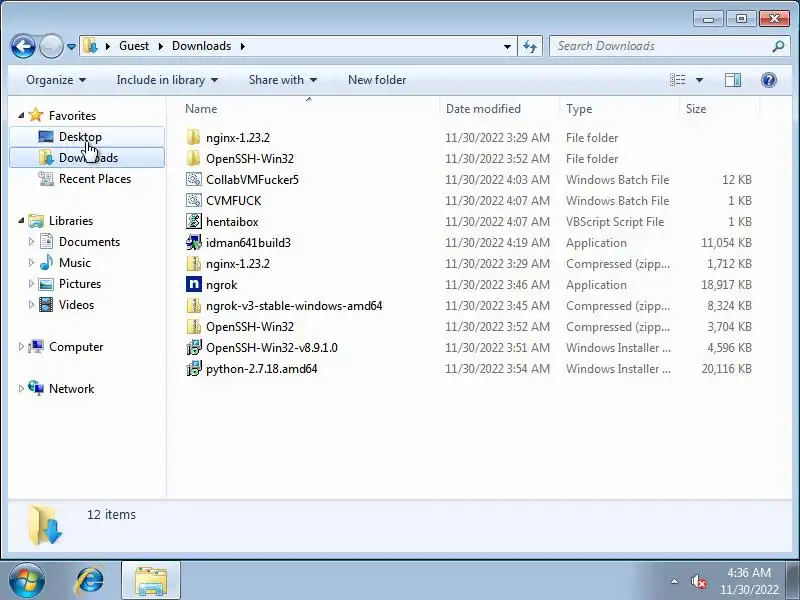This screenshot has height=600, width=800.
Task: Click the Help question mark icon
Action: [768, 80]
